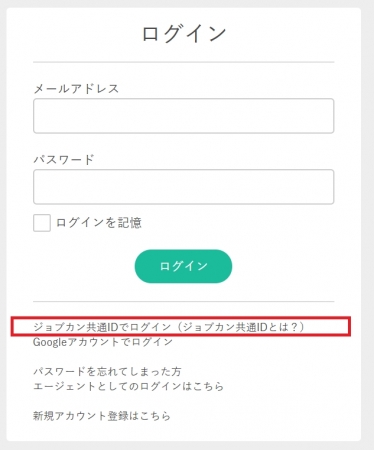Submit with the green ログイン button

coord(183,266)
